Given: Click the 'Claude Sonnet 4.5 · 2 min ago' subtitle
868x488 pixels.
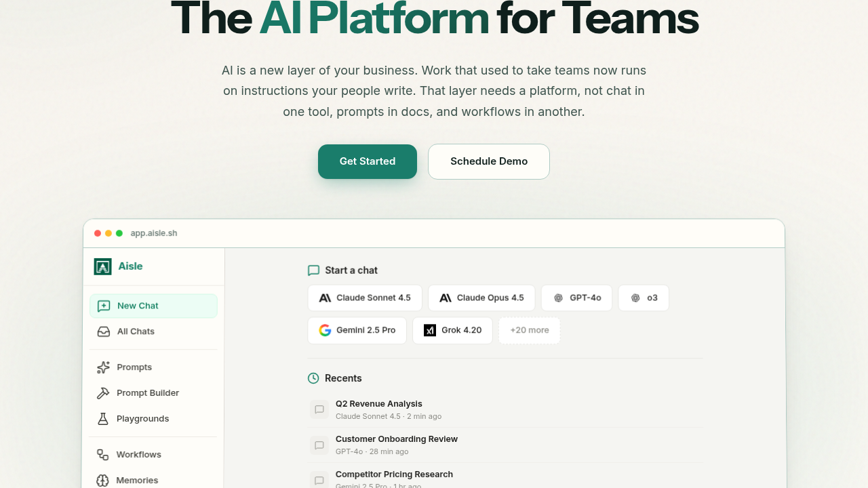Looking at the screenshot, I should 389,416.
